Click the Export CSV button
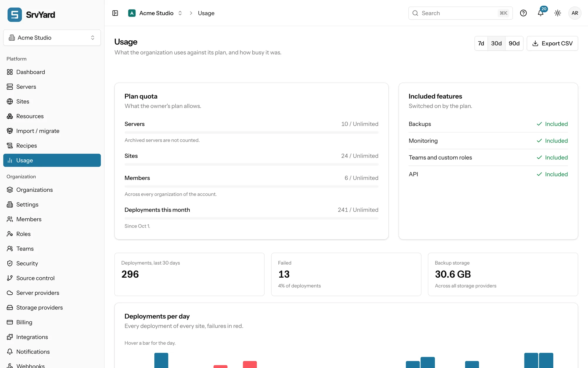 [552, 44]
